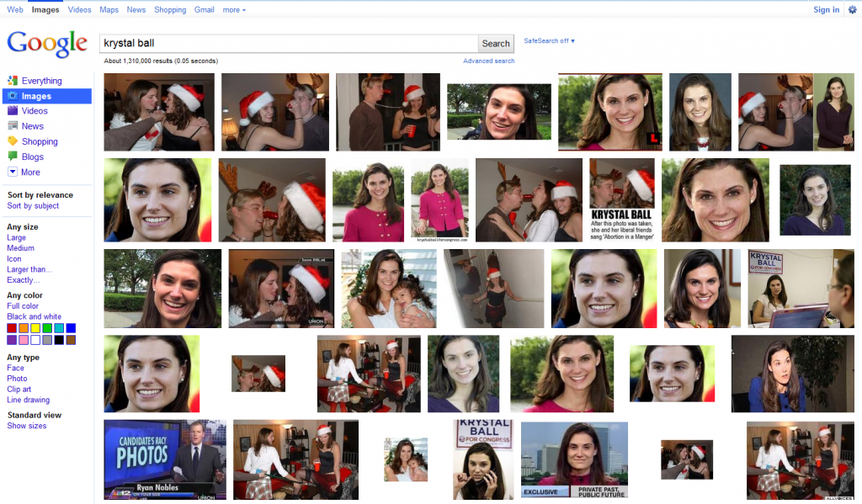Screen dimensions: 862x504
Task: Click the Sign in link
Action: pos(826,10)
